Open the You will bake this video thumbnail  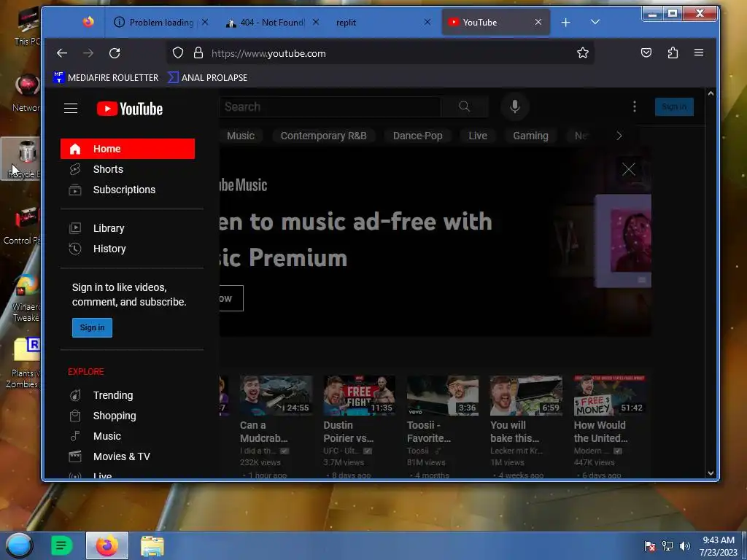coord(526,395)
